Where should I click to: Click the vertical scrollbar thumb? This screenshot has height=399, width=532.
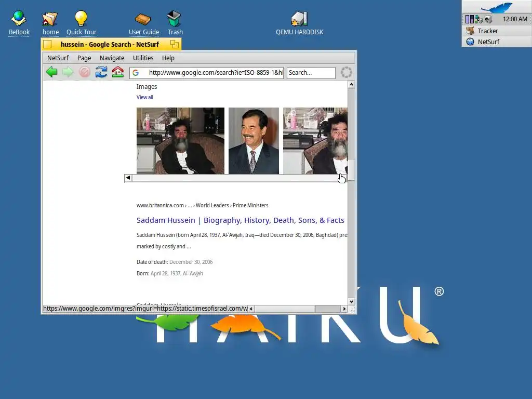click(x=351, y=170)
